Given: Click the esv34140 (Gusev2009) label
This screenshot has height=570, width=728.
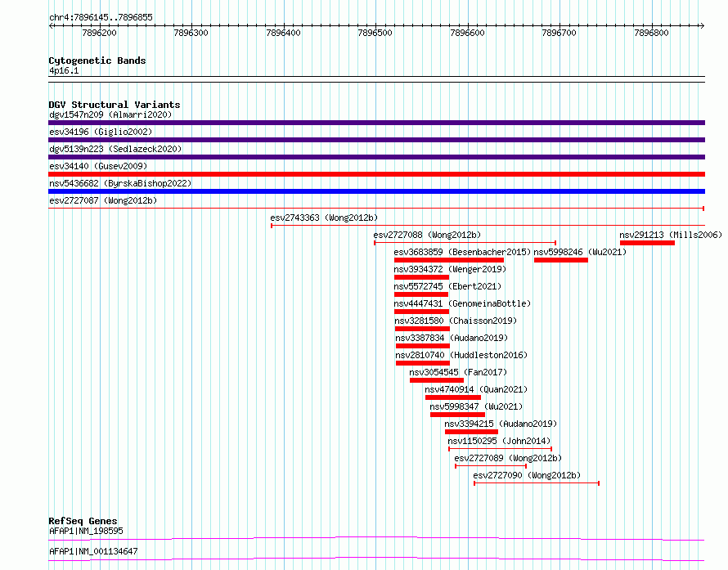Looking at the screenshot, I should point(98,166).
